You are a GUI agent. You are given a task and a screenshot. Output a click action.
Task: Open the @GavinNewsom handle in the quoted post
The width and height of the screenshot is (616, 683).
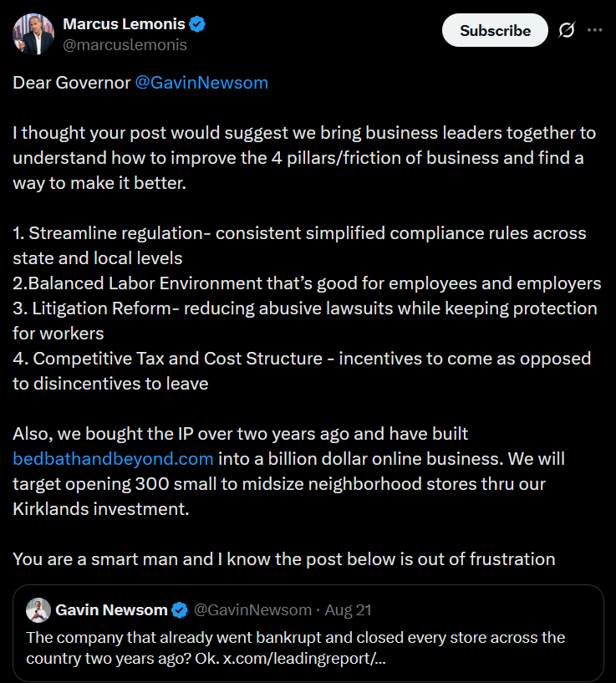253,610
